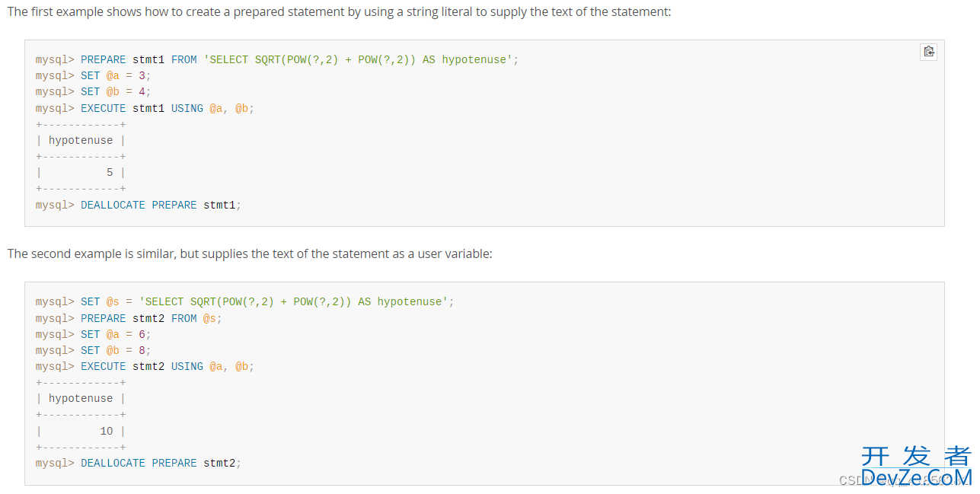Click the 'SET @a = 3;' line
Screen dimensions: 980x494
pos(94,75)
